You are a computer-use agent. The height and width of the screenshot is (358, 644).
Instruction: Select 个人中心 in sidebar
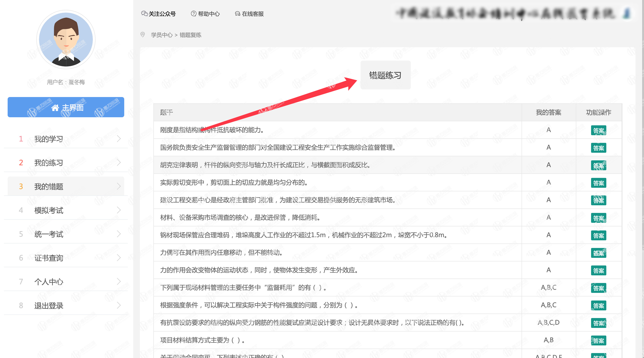pos(49,282)
